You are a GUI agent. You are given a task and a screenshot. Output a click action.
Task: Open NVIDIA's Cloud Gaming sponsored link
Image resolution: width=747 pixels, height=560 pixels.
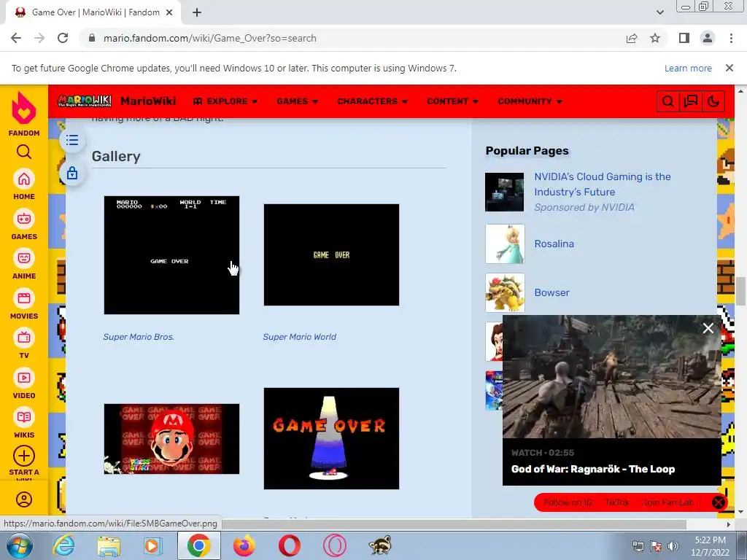pyautogui.click(x=602, y=184)
